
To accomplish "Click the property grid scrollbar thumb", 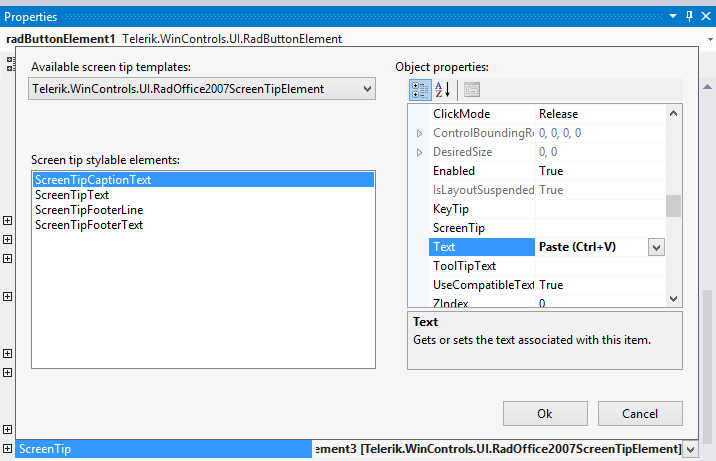I will 673,206.
